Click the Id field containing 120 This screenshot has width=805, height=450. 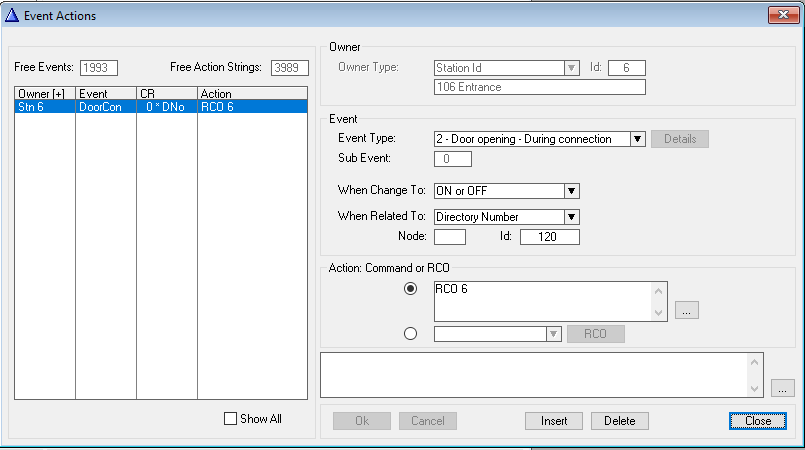point(549,237)
